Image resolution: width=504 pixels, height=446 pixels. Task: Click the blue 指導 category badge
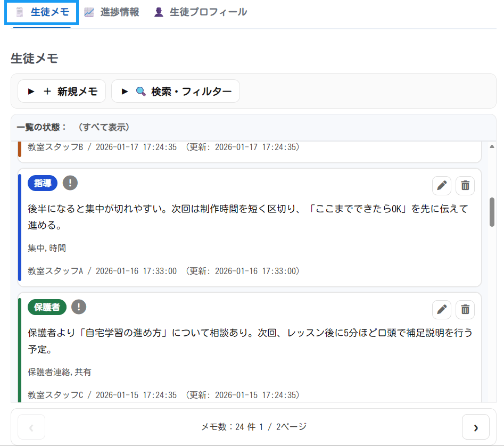pos(43,183)
